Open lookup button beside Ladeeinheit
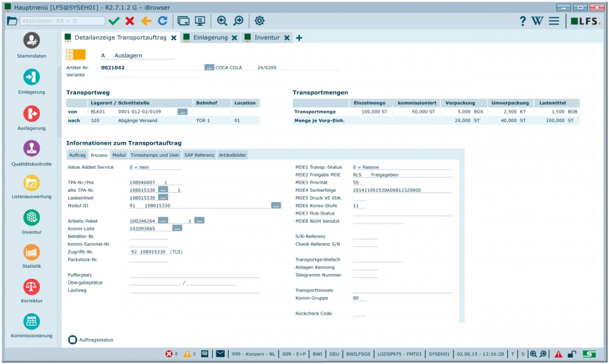The image size is (609, 364). (163, 198)
